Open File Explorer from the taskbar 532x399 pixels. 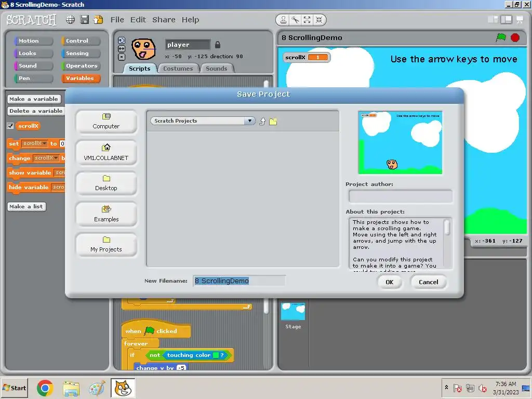pos(71,388)
